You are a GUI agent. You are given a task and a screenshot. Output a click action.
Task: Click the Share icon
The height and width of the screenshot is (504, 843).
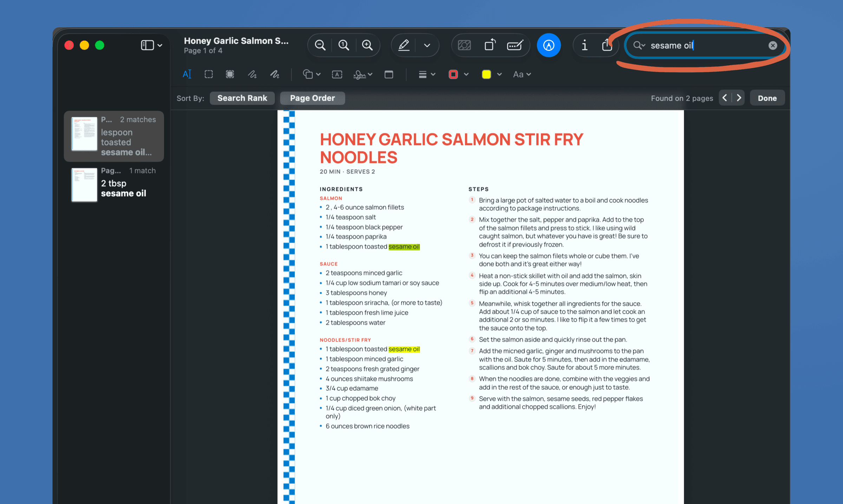point(607,45)
